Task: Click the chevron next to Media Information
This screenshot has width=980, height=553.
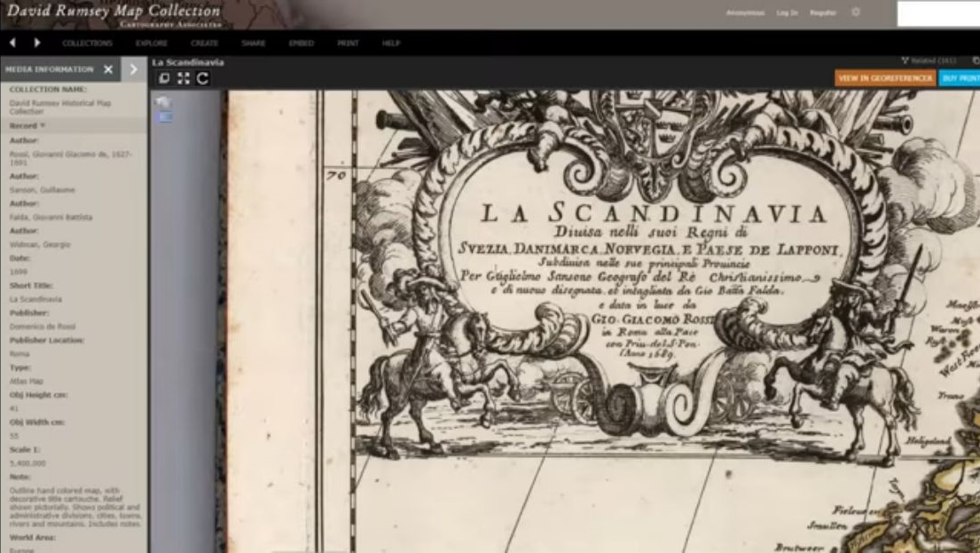Action: click(133, 69)
